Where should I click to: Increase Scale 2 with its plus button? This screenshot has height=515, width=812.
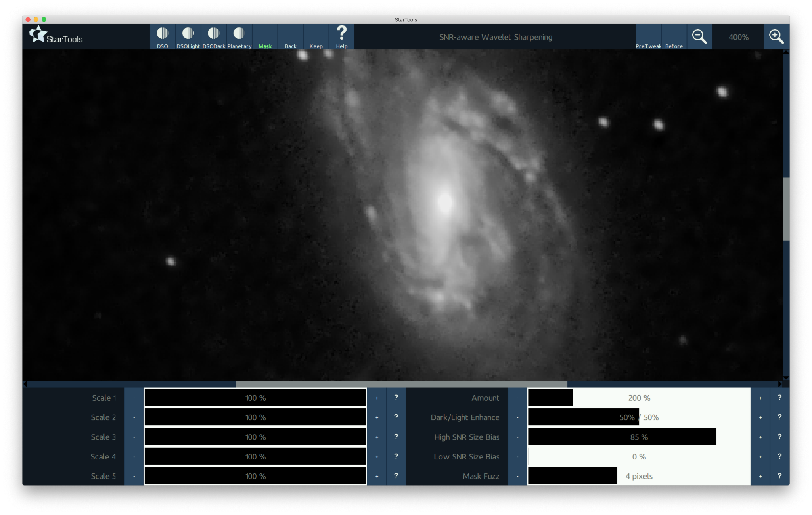pos(377,417)
